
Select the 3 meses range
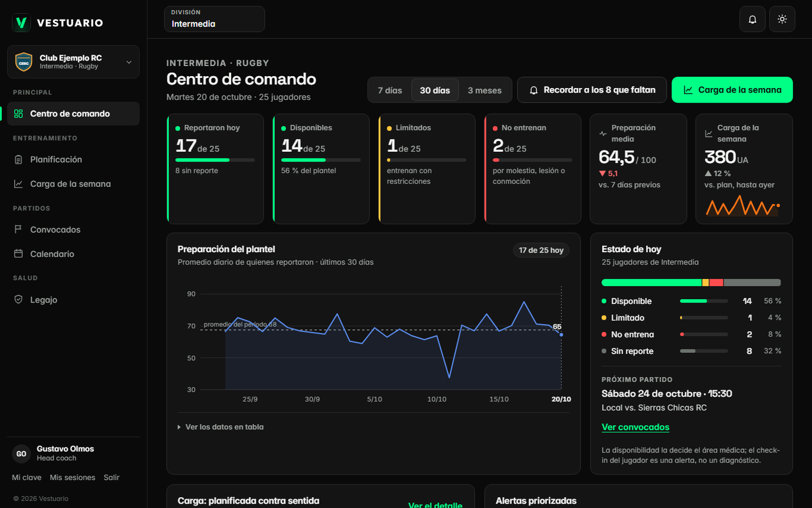(x=484, y=90)
